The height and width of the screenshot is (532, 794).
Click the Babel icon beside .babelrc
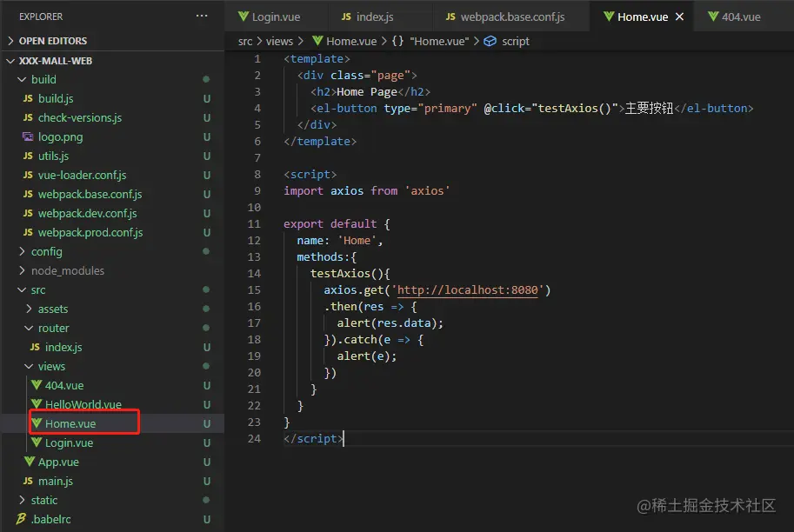pos(21,518)
